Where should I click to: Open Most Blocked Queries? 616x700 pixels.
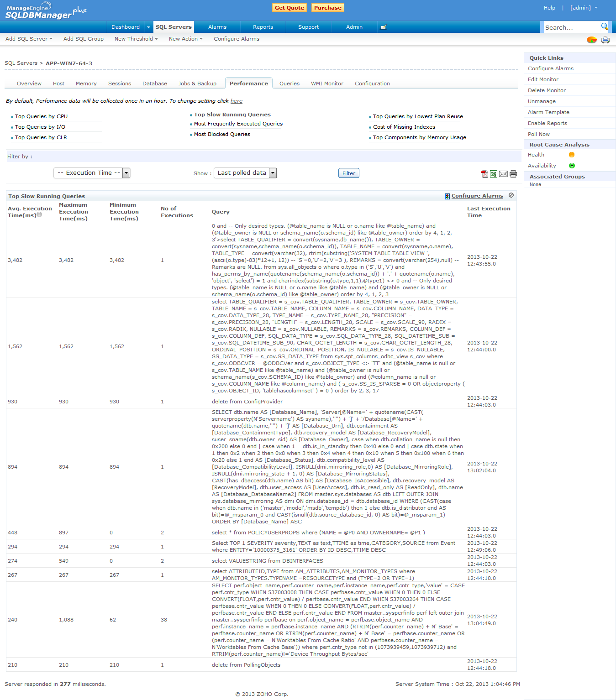(222, 134)
